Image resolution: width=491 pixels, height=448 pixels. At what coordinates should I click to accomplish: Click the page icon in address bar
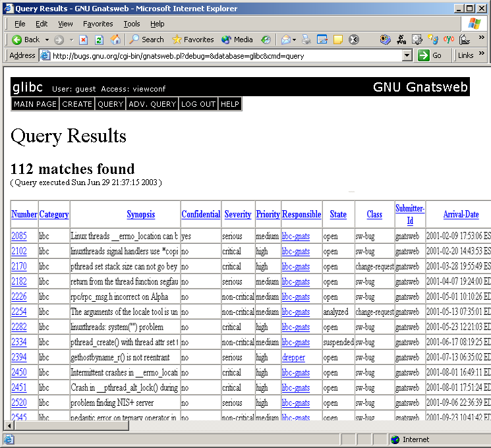(x=45, y=56)
